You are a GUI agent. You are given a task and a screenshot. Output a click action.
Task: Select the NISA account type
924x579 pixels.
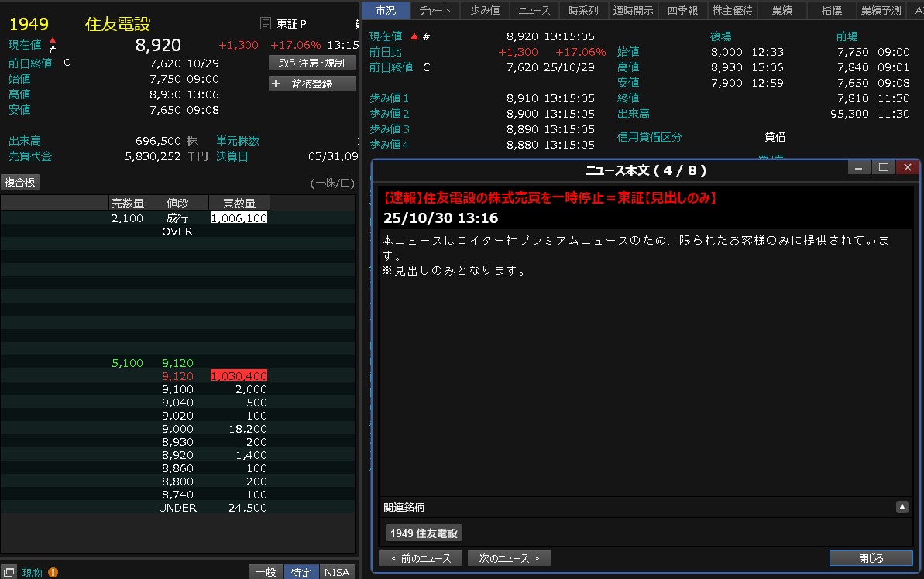click(x=335, y=572)
